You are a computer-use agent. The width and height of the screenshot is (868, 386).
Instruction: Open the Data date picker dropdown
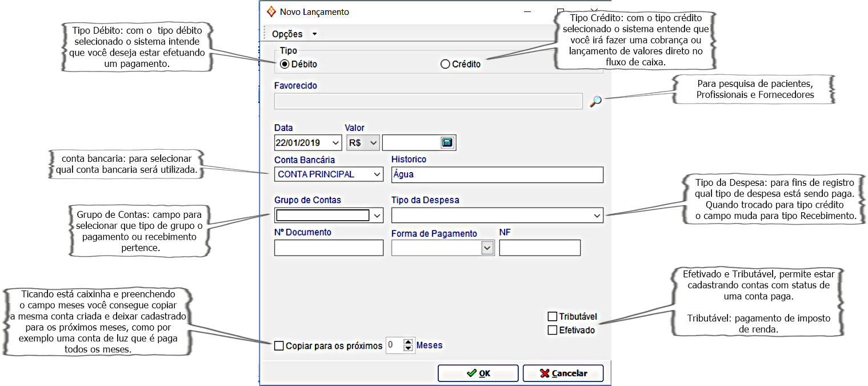335,142
